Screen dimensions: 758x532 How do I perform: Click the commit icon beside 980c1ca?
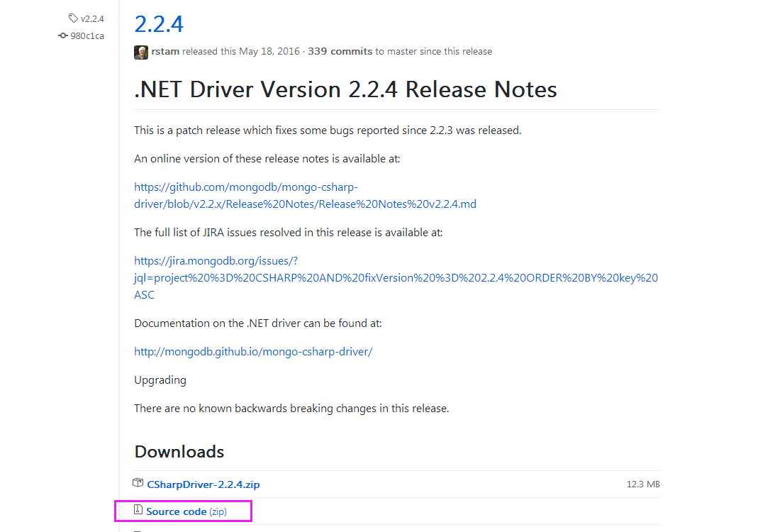63,35
